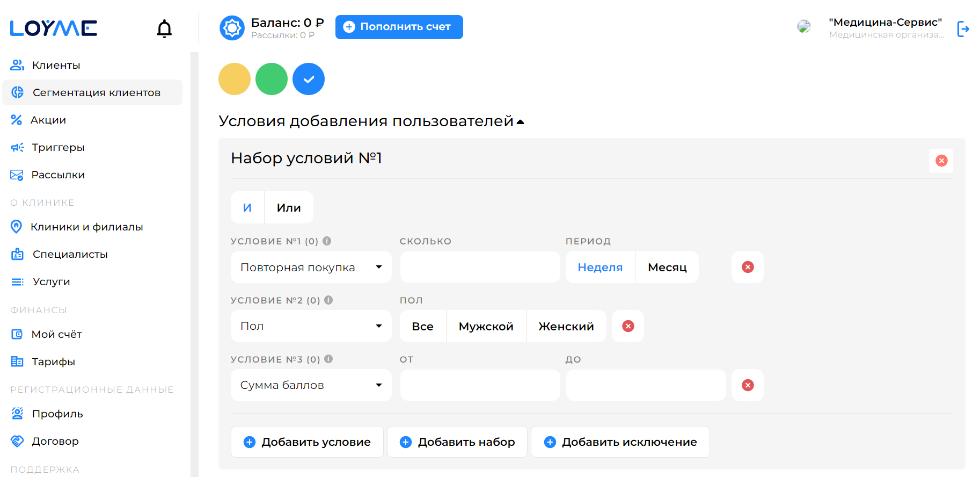Select Месяц period option
This screenshot has height=477, width=980.
tap(667, 267)
